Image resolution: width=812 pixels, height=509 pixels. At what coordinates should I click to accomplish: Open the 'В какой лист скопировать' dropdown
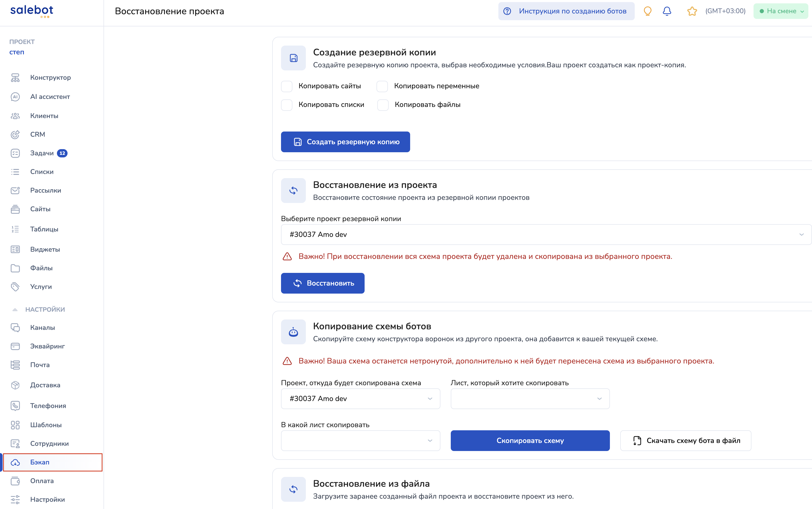point(360,440)
